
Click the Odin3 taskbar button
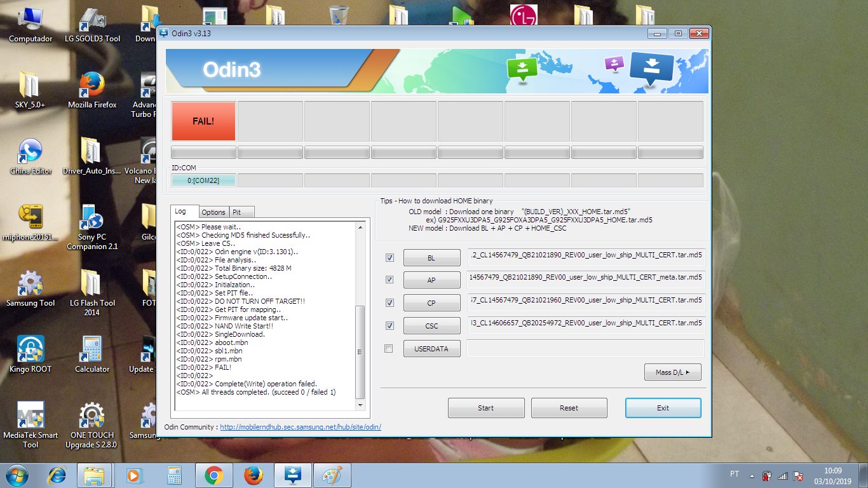click(293, 475)
